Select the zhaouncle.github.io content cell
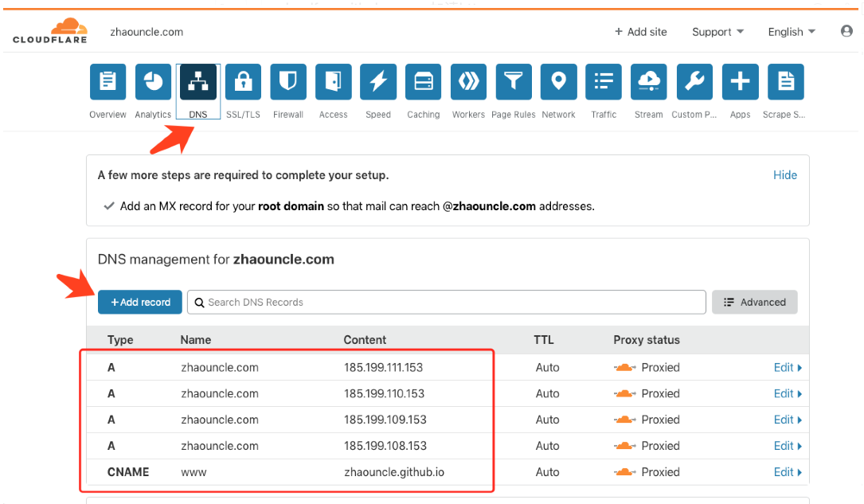 (394, 472)
